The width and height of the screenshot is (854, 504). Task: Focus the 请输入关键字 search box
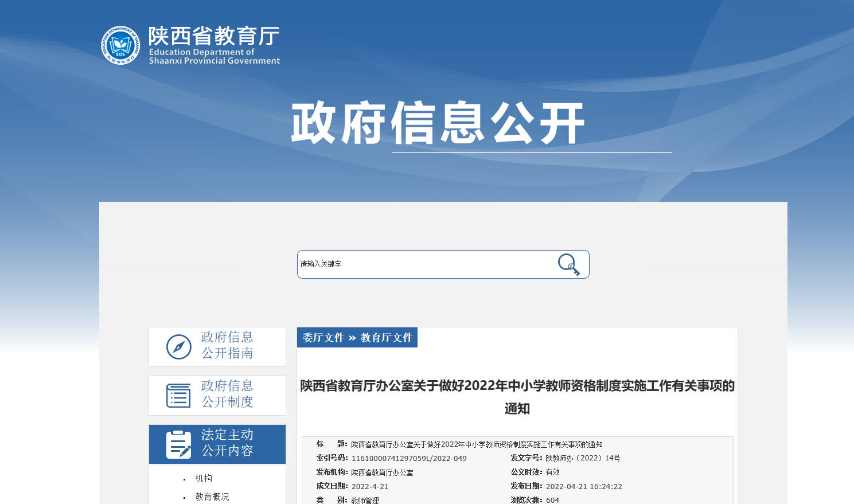click(424, 264)
